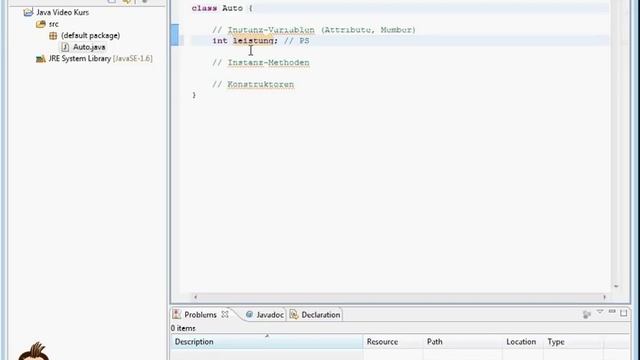Click the editor scroll down arrow
This screenshot has height=360, width=640.
616,287
